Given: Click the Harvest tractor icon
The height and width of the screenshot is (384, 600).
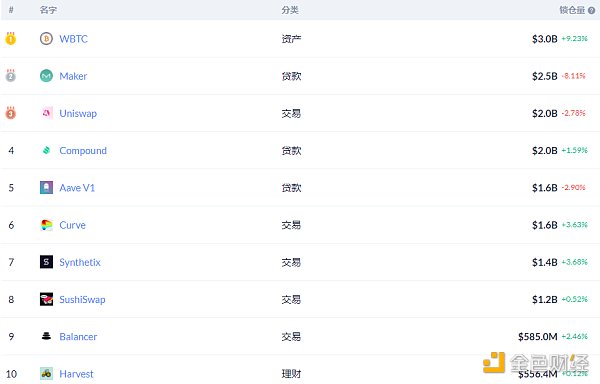Looking at the screenshot, I should click(46, 373).
